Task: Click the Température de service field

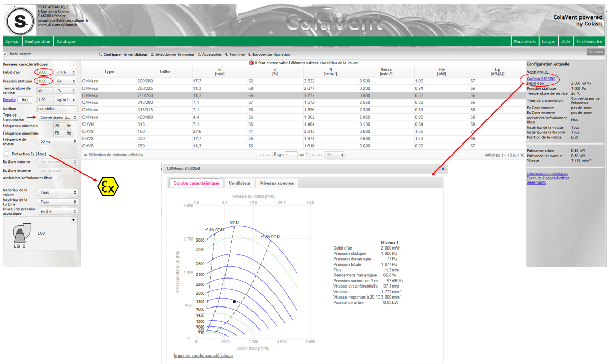Action: tap(45, 90)
